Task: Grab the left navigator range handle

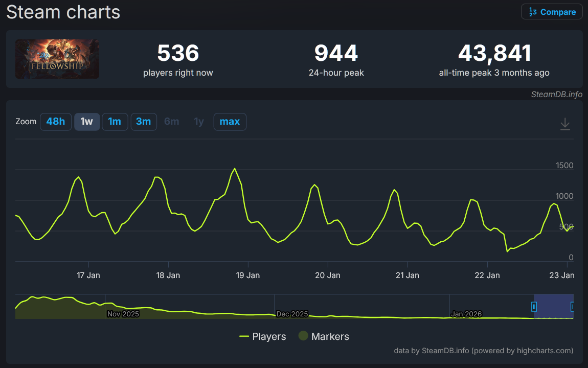Action: point(534,307)
